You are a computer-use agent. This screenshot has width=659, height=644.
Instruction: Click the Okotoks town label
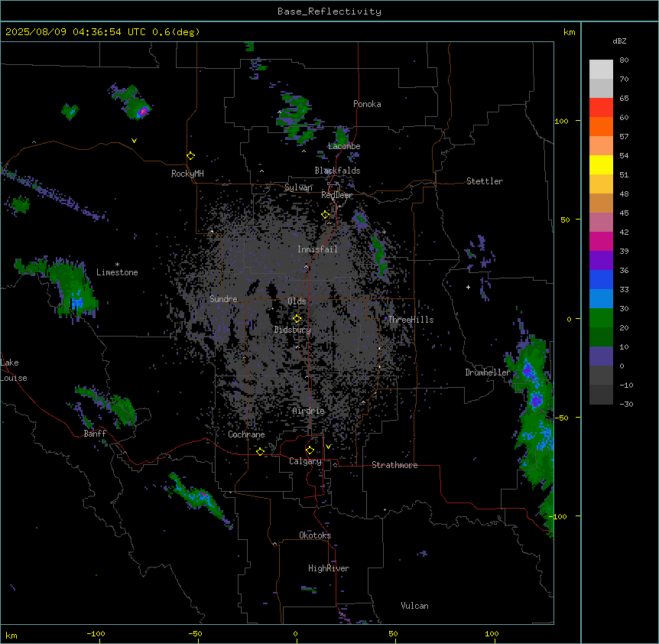pyautogui.click(x=315, y=535)
